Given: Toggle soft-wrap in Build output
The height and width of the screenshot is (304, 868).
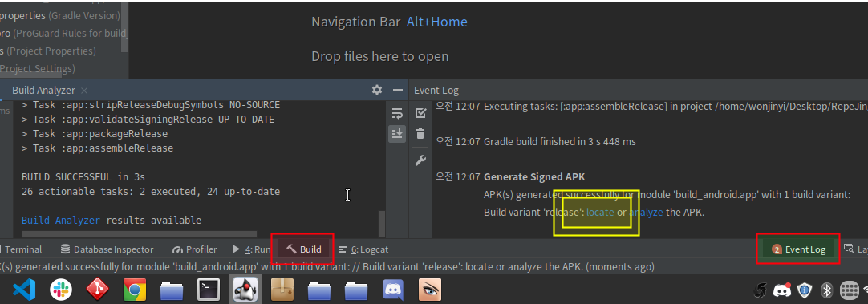Looking at the screenshot, I should pyautogui.click(x=397, y=114).
